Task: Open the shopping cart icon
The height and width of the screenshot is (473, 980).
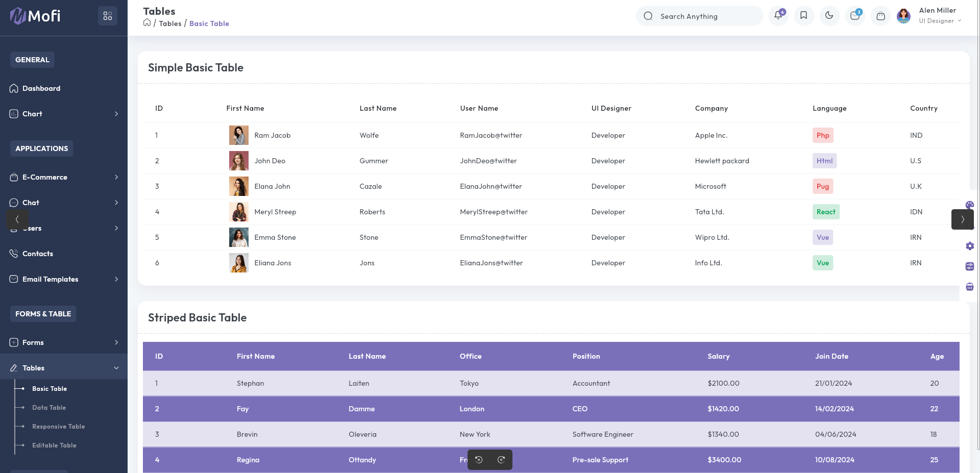Action: point(880,16)
